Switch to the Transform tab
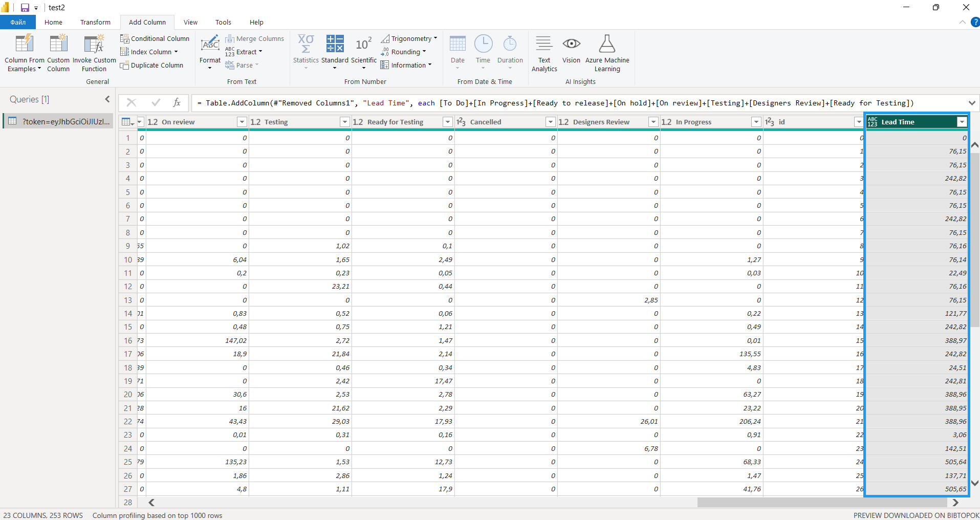980x520 pixels. click(x=95, y=22)
